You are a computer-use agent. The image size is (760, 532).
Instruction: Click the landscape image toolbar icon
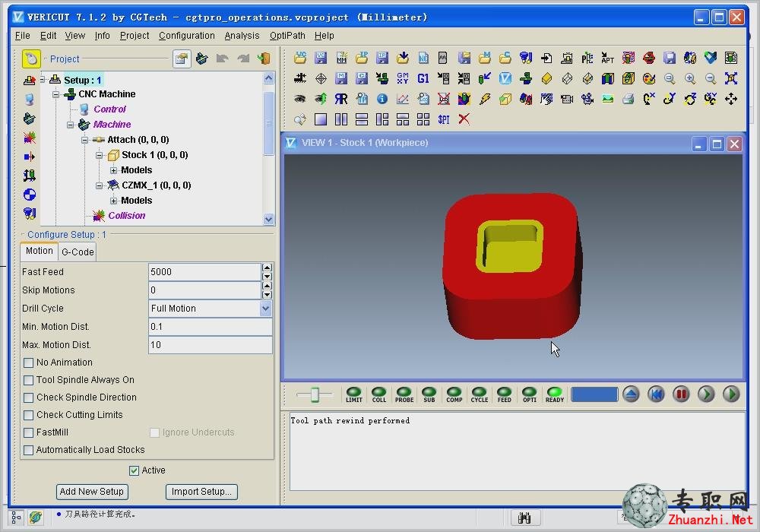coord(607,99)
